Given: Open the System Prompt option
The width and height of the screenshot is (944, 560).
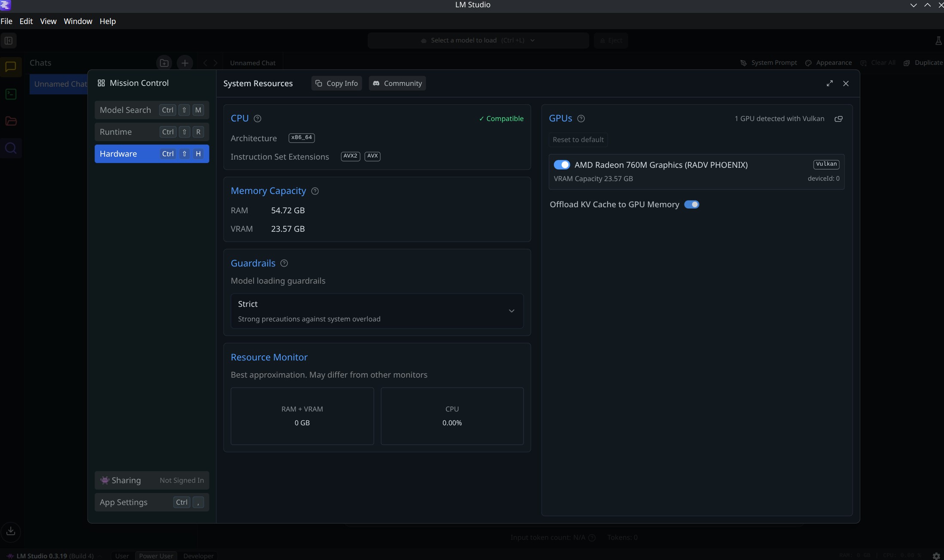Looking at the screenshot, I should coord(769,63).
